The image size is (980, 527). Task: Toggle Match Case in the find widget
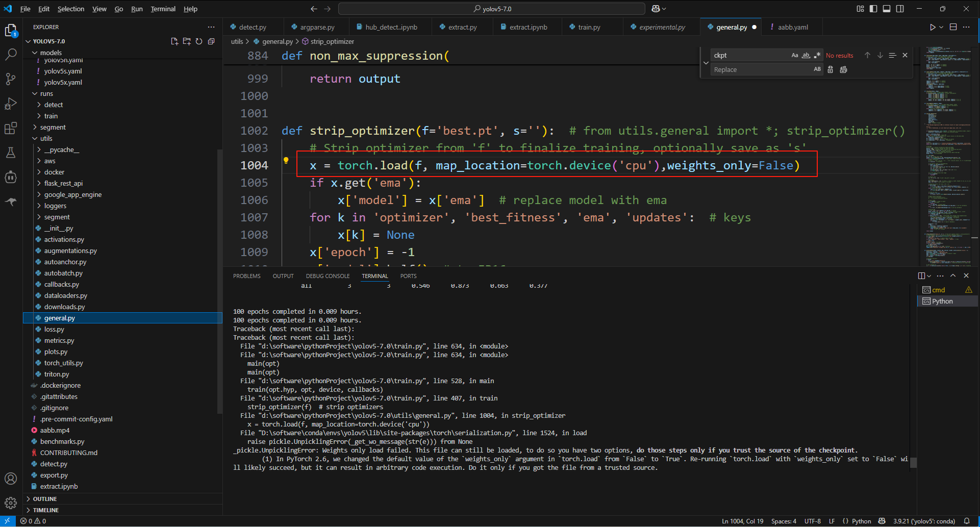tap(795, 55)
